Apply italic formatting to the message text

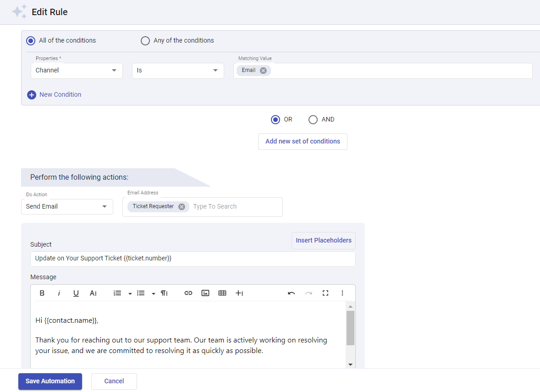point(59,293)
